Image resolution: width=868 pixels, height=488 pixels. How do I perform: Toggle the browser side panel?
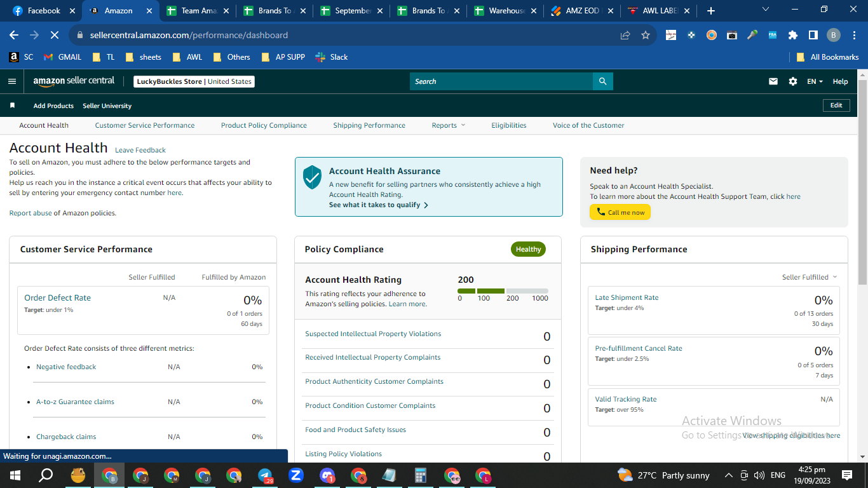click(x=813, y=35)
